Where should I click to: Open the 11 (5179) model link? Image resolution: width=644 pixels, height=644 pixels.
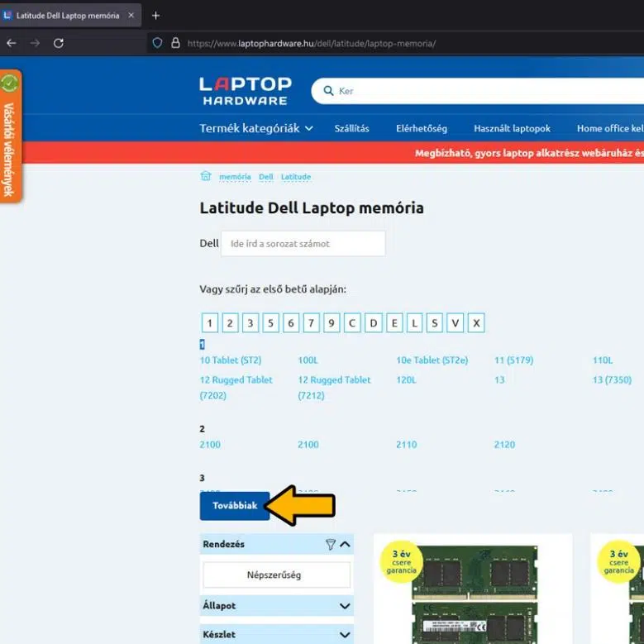[514, 360]
